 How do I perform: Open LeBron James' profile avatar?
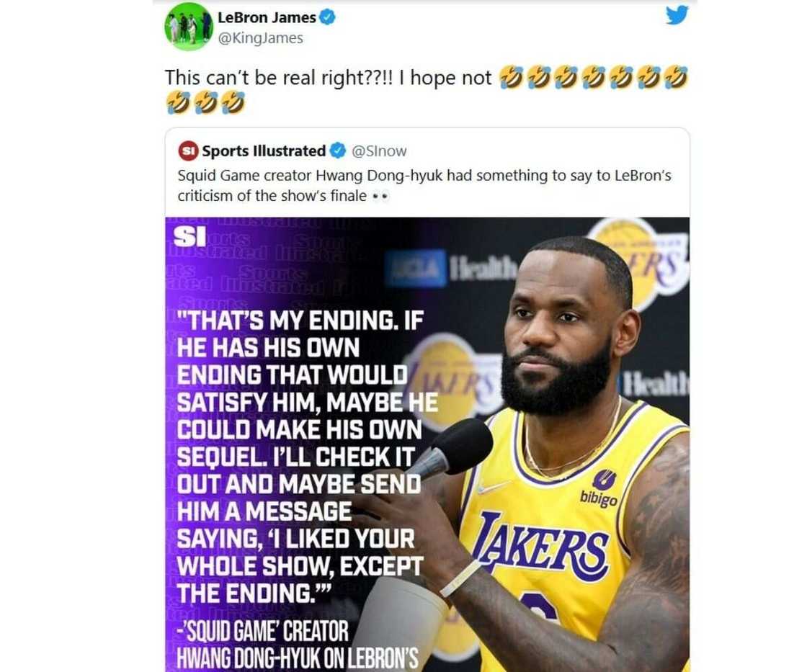coord(188,27)
